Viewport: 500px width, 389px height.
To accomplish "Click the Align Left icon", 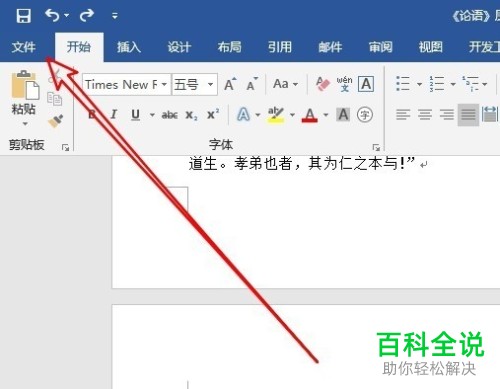I will click(x=403, y=115).
